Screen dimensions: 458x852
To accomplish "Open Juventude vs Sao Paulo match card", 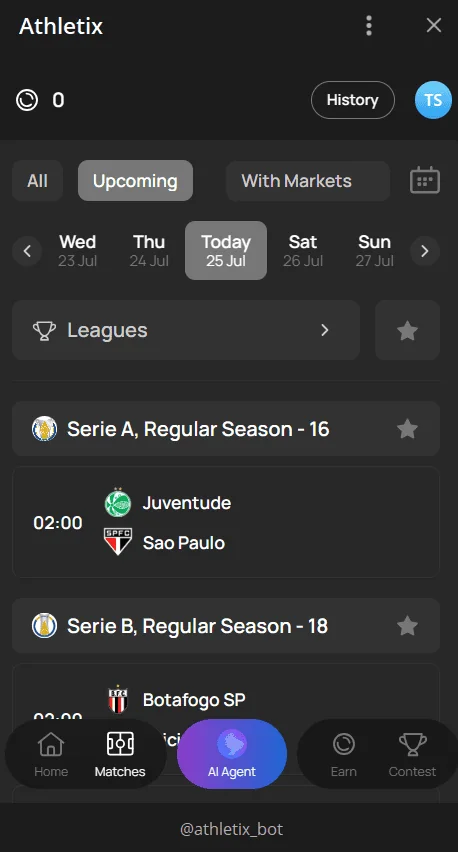I will [x=226, y=522].
